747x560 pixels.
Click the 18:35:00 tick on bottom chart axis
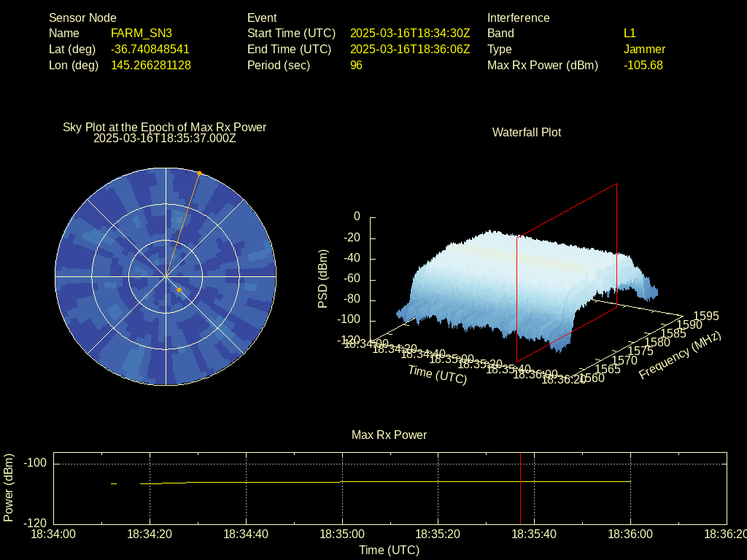tap(342, 534)
